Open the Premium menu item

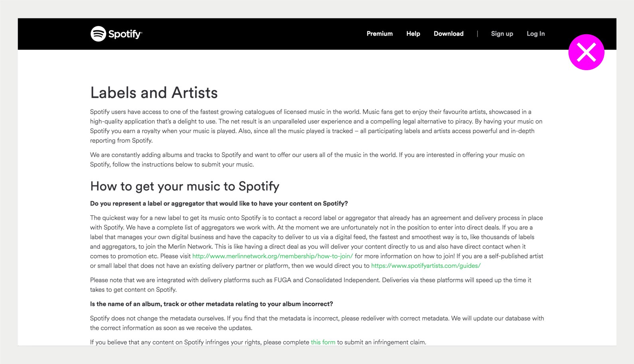[x=379, y=34]
